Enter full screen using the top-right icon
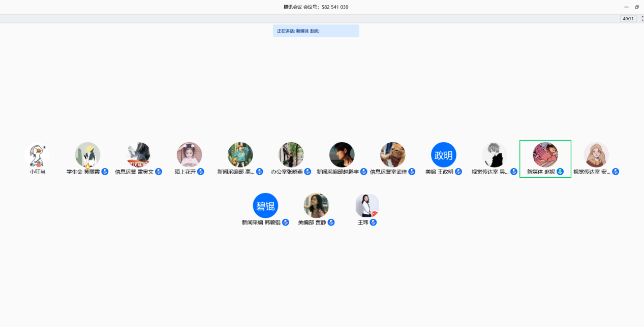 tap(641, 19)
